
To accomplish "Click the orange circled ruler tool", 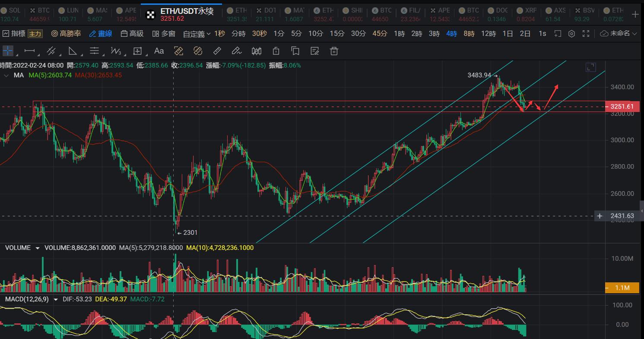I will coord(198,51).
